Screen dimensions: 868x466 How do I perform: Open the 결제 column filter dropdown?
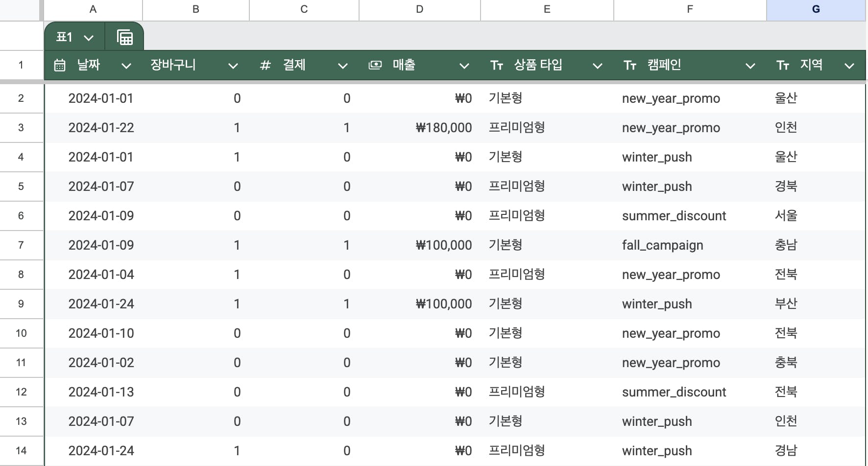342,66
